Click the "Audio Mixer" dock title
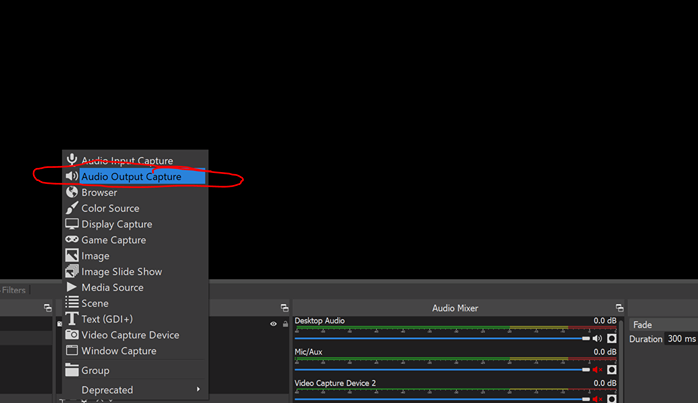Viewport: 698px width, 403px height. coord(455,308)
